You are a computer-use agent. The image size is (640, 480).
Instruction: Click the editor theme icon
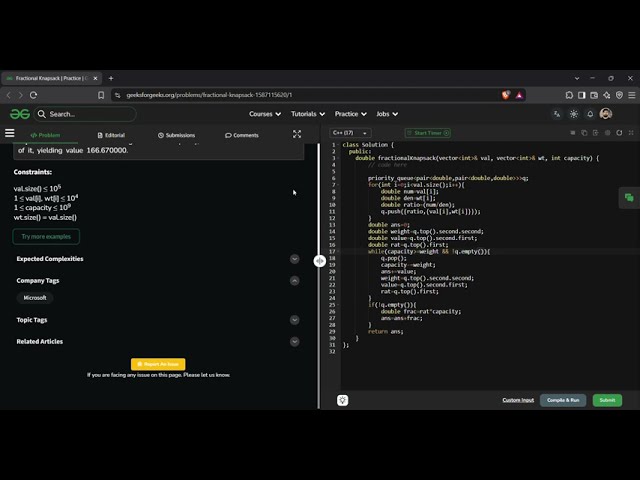pos(607,133)
